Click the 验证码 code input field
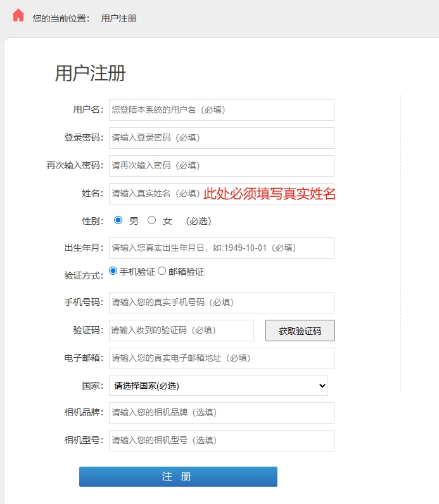The height and width of the screenshot is (504, 439). click(x=181, y=331)
